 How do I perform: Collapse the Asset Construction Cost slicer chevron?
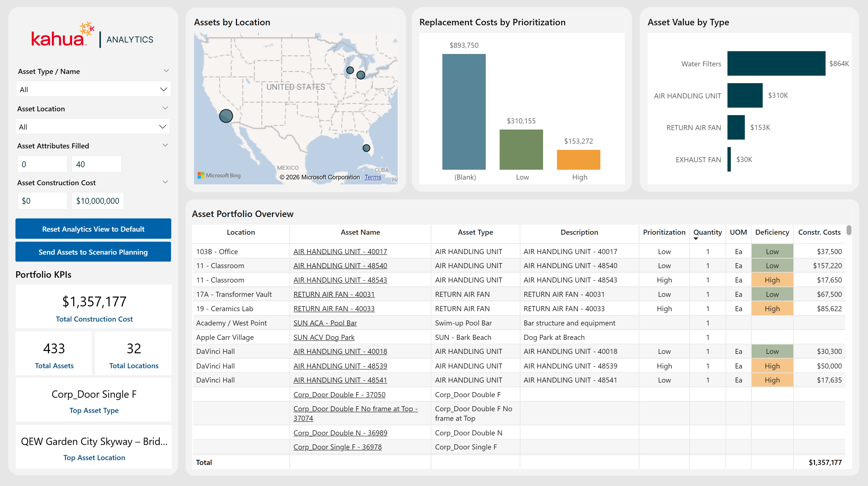click(x=165, y=182)
